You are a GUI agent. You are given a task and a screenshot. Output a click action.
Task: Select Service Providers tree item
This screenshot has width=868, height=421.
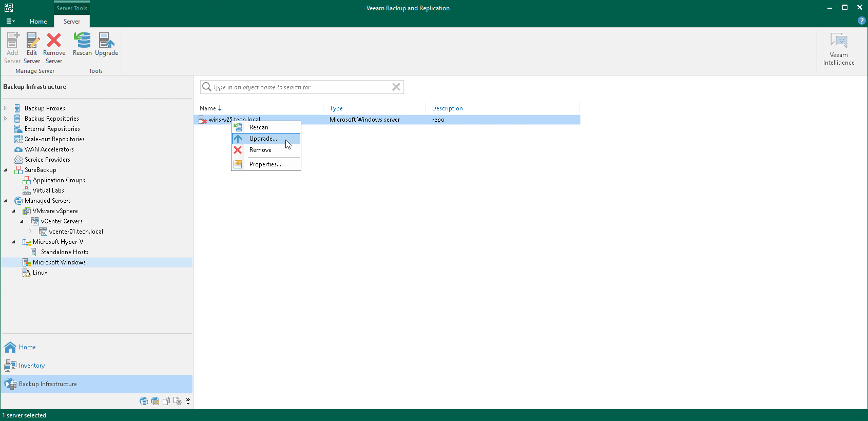click(47, 160)
